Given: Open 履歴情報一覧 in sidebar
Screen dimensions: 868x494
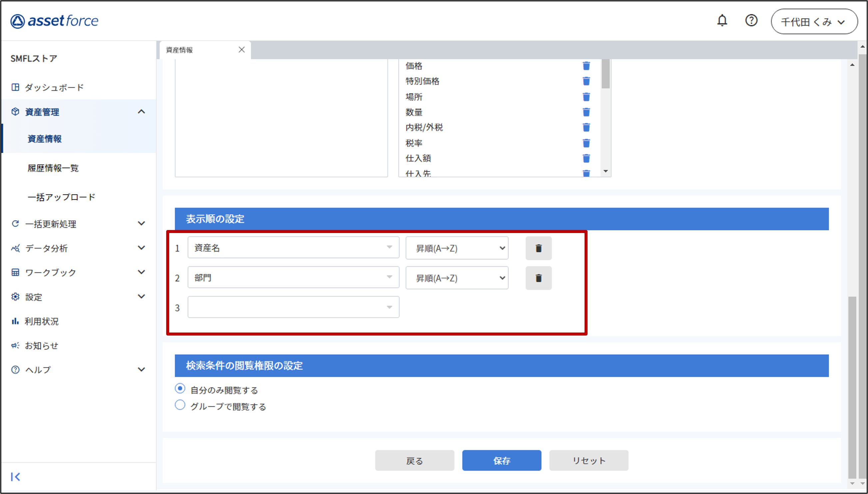Looking at the screenshot, I should (53, 168).
